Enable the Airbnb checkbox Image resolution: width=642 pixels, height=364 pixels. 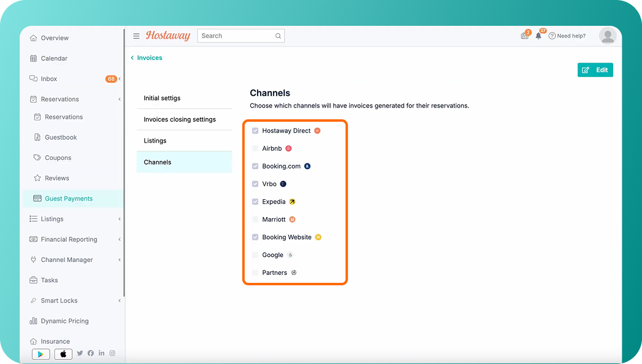click(255, 148)
